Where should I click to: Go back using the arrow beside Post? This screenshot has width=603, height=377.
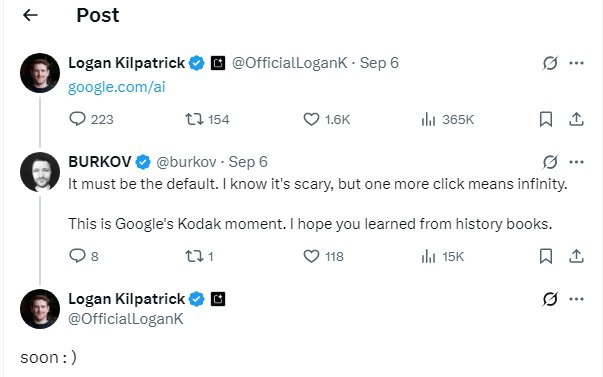pos(30,15)
